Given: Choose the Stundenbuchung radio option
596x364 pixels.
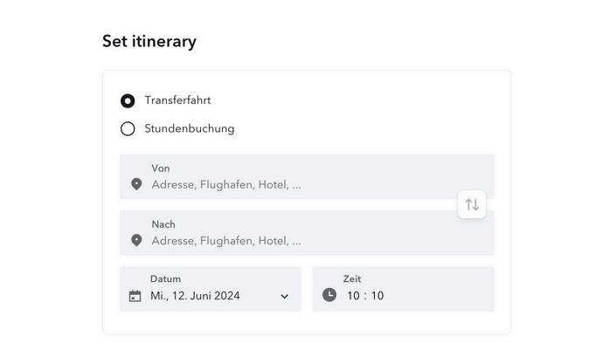Looking at the screenshot, I should pos(128,129).
